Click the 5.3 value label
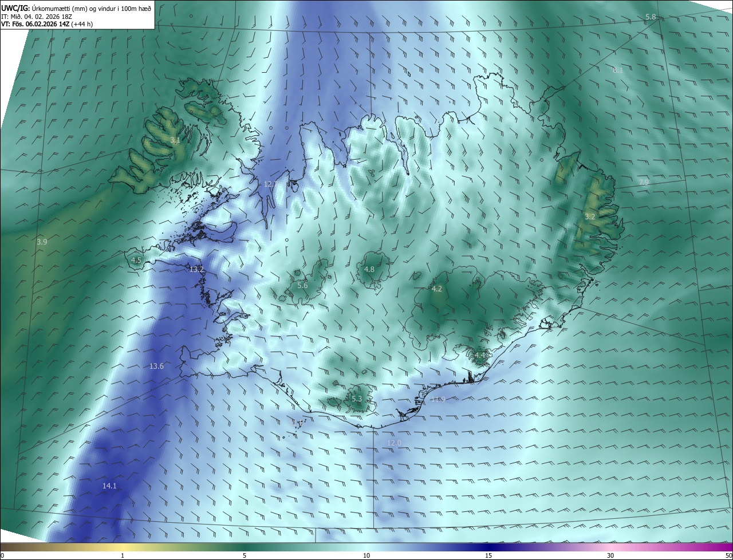This screenshot has height=560, width=733. coord(357,399)
